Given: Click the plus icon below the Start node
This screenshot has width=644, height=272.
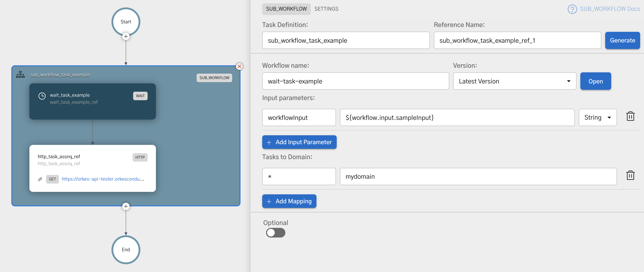Looking at the screenshot, I should [126, 36].
